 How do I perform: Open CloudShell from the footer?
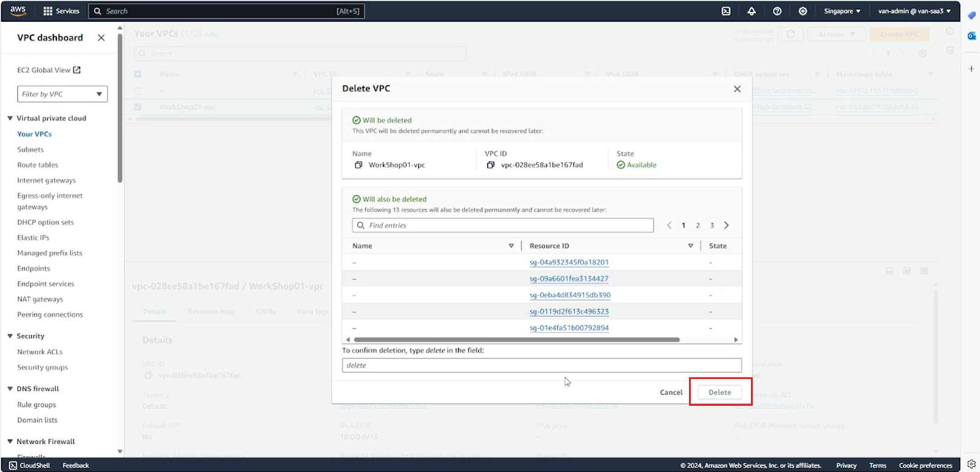pos(30,465)
